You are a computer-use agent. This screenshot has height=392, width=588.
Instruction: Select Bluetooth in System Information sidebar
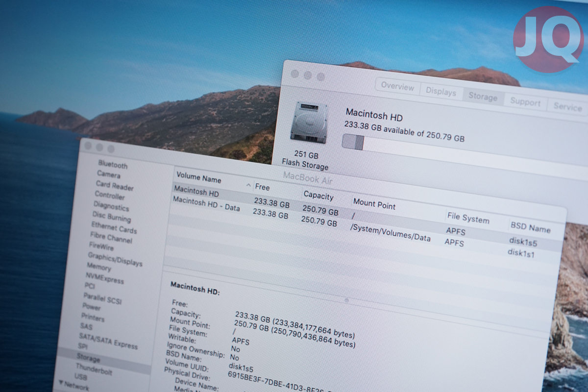click(113, 165)
